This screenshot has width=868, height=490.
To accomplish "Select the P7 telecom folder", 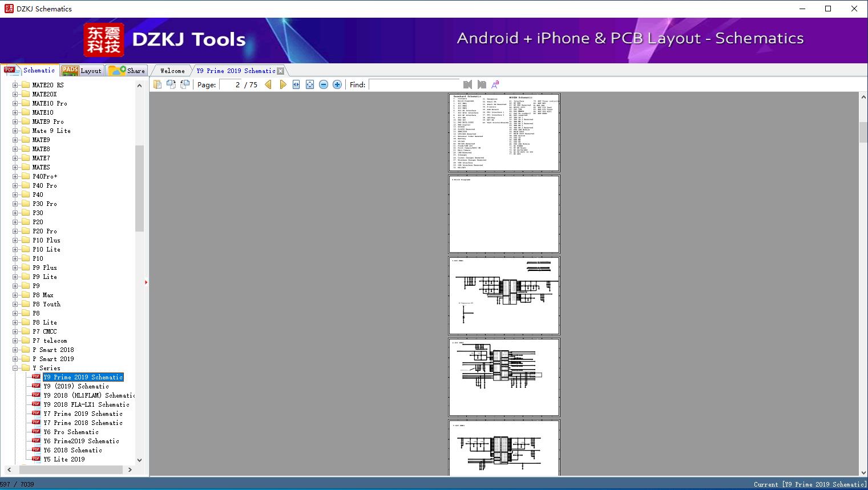I will click(x=50, y=341).
